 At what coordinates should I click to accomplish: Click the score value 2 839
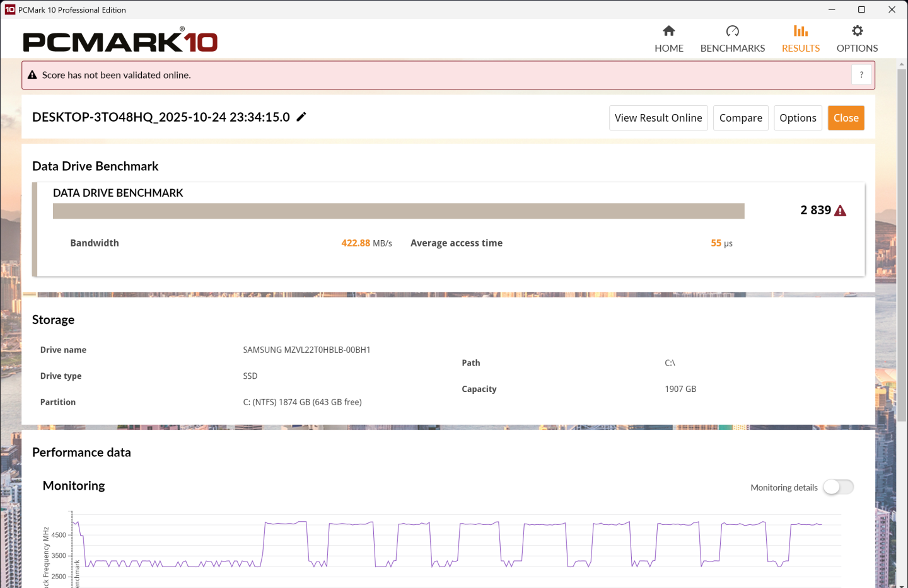816,210
